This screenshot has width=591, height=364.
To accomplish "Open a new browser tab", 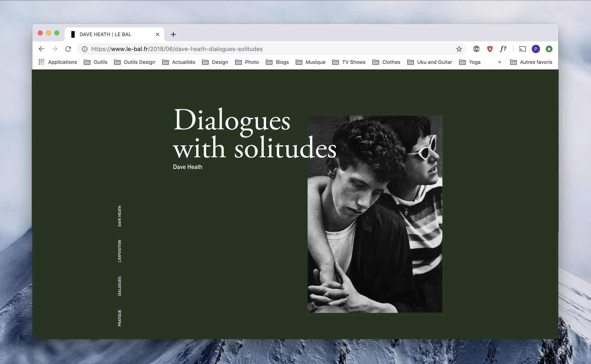I will tap(173, 35).
